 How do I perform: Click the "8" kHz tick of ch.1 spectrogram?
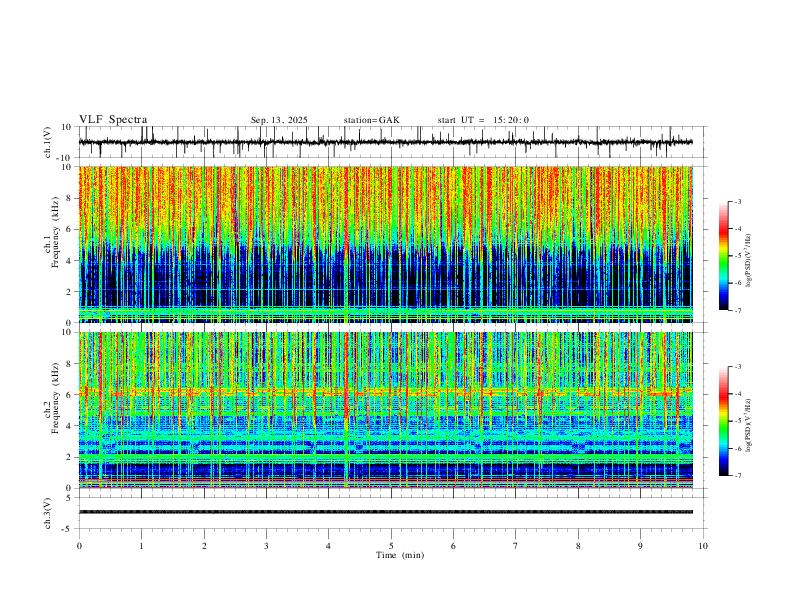click(69, 198)
